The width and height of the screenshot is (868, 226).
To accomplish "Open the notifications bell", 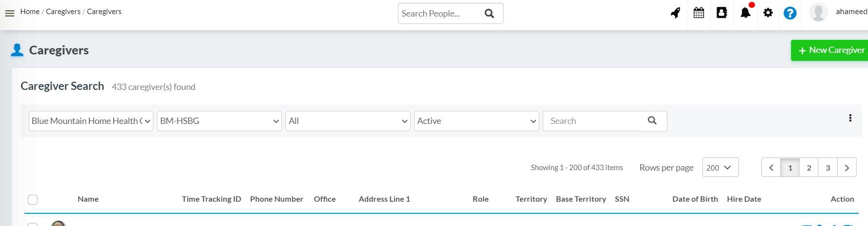I will [x=745, y=13].
